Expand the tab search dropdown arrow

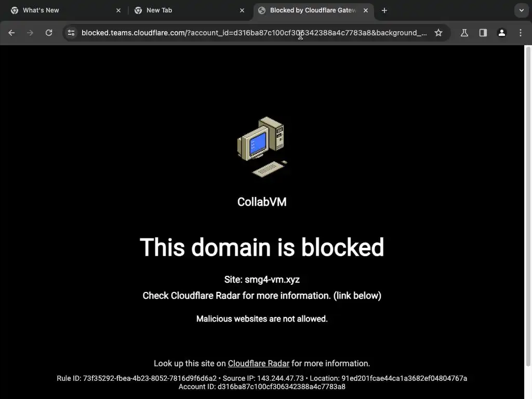(522, 10)
